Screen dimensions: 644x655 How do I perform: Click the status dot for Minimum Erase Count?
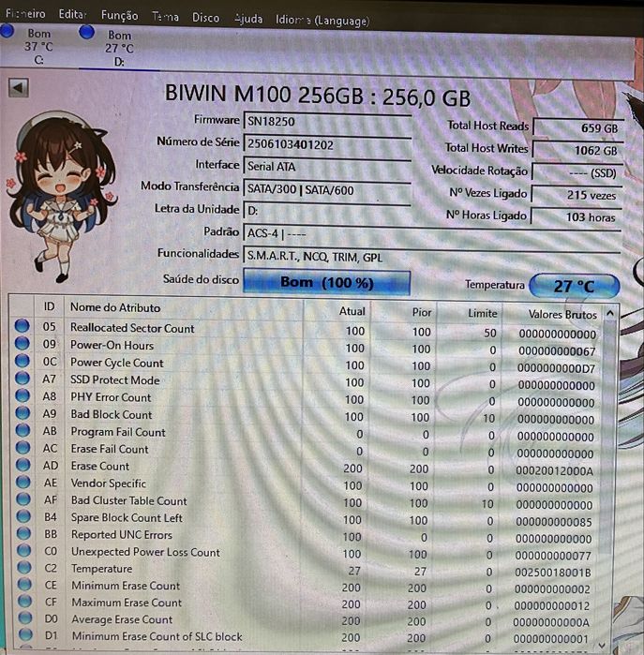pos(24,584)
